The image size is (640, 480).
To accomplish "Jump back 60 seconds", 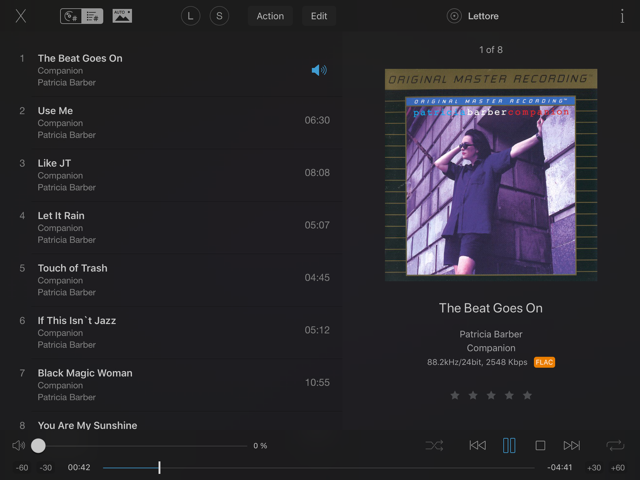I will [x=22, y=468].
